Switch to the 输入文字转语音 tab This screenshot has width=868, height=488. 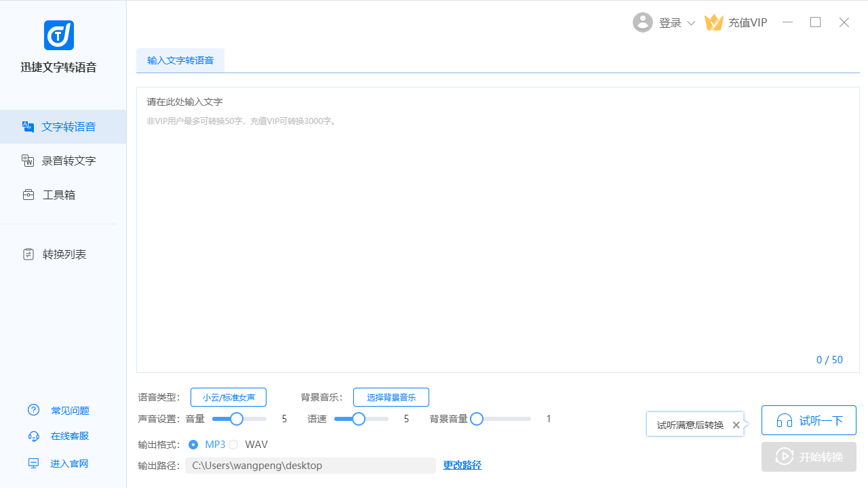(x=180, y=60)
